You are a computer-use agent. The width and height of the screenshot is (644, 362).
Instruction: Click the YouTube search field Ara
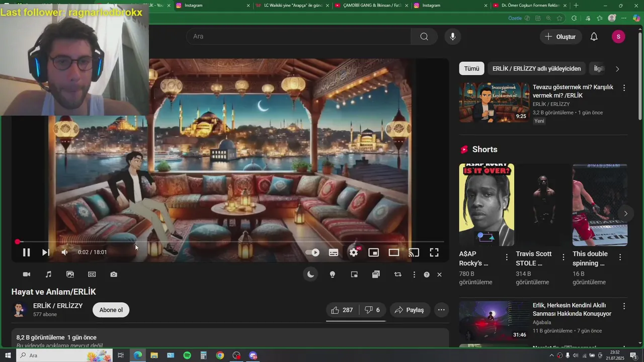click(298, 36)
